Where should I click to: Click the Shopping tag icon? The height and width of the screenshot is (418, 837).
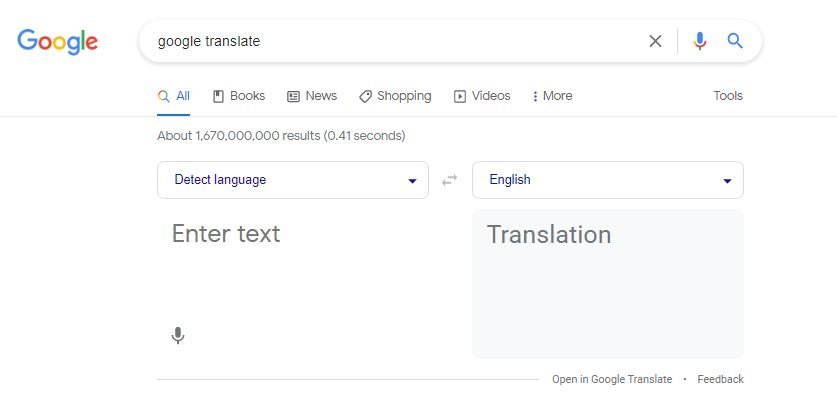pyautogui.click(x=365, y=97)
